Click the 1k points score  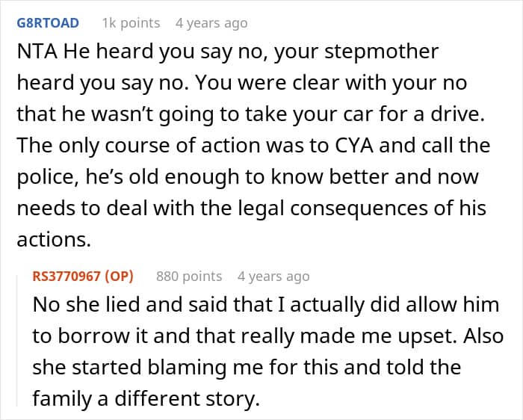coord(131,23)
